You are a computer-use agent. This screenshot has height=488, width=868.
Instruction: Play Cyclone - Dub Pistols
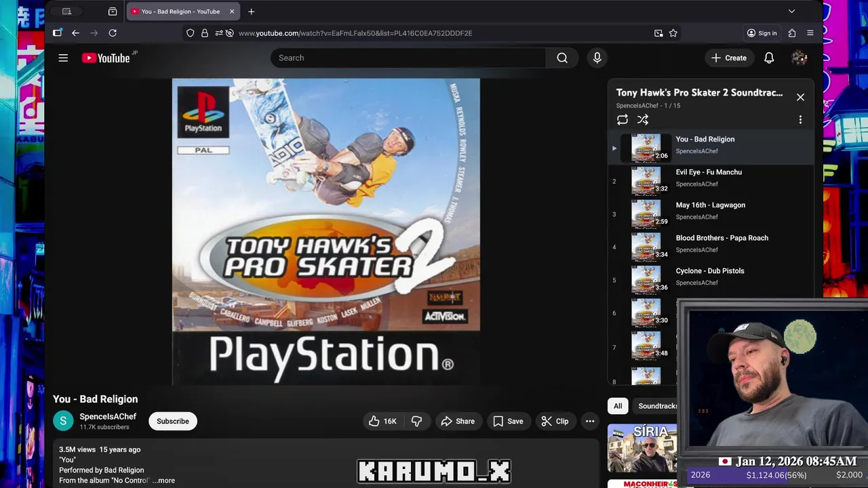click(710, 271)
